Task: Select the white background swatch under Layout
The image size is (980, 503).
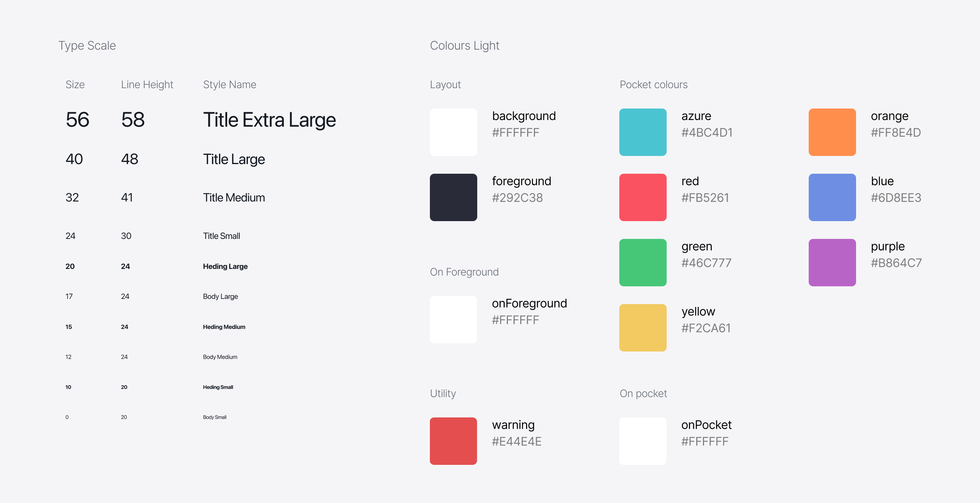Action: coord(453,132)
